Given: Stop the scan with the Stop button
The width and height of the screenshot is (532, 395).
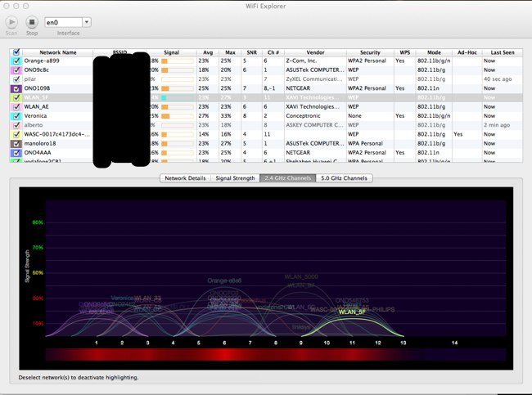Looking at the screenshot, I should 32,23.
